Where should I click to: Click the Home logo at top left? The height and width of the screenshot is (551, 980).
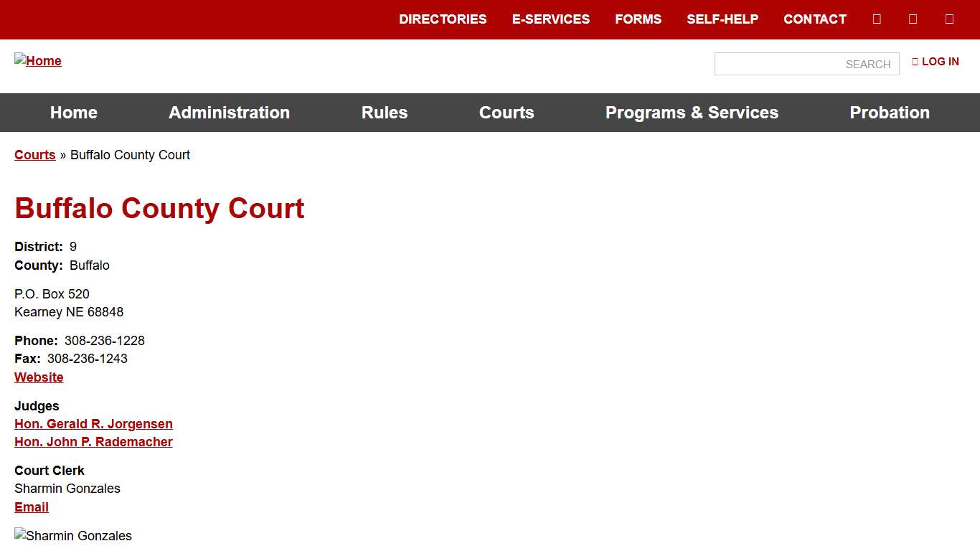click(x=37, y=61)
